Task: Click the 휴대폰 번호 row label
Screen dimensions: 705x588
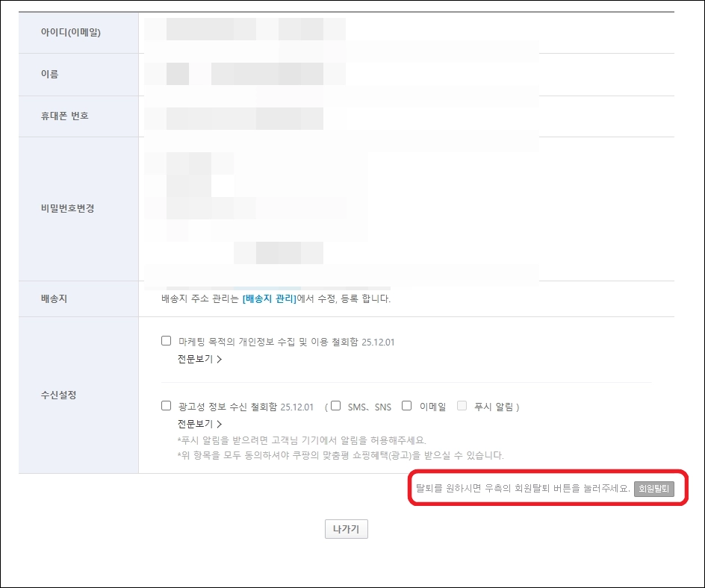Action: (x=66, y=116)
